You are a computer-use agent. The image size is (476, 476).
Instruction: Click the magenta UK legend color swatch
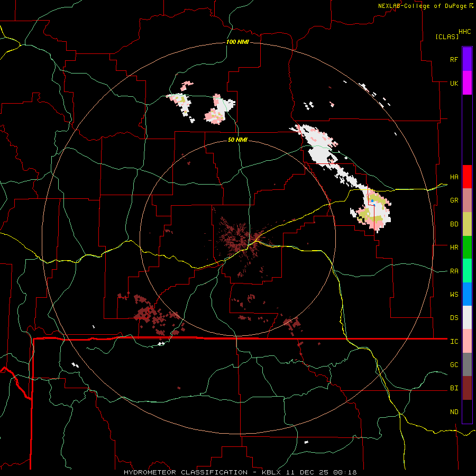[x=467, y=83]
